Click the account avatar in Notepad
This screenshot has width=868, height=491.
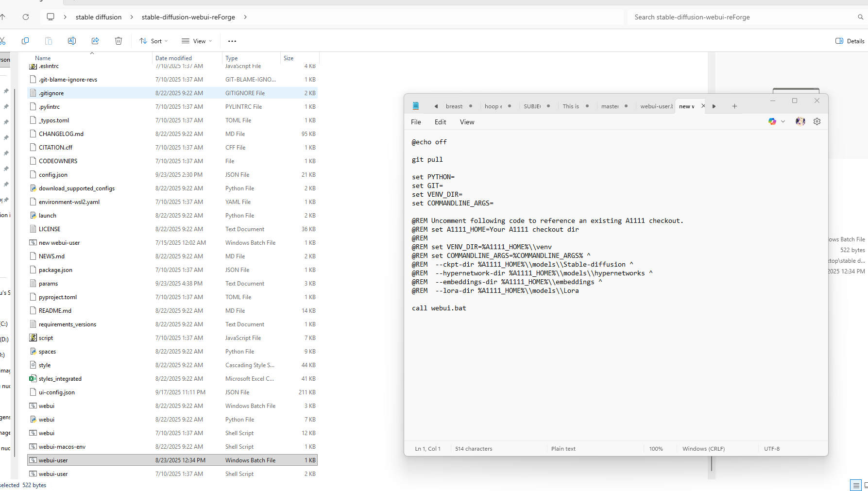point(800,121)
